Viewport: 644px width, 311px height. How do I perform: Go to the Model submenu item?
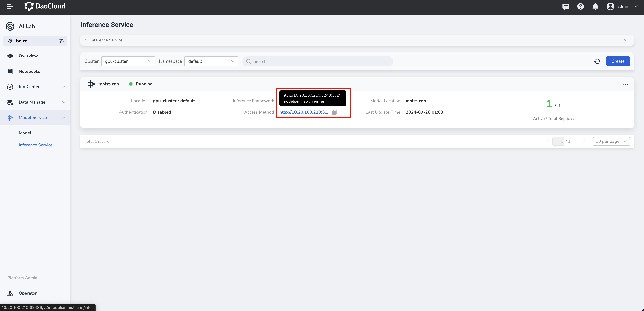pyautogui.click(x=25, y=133)
